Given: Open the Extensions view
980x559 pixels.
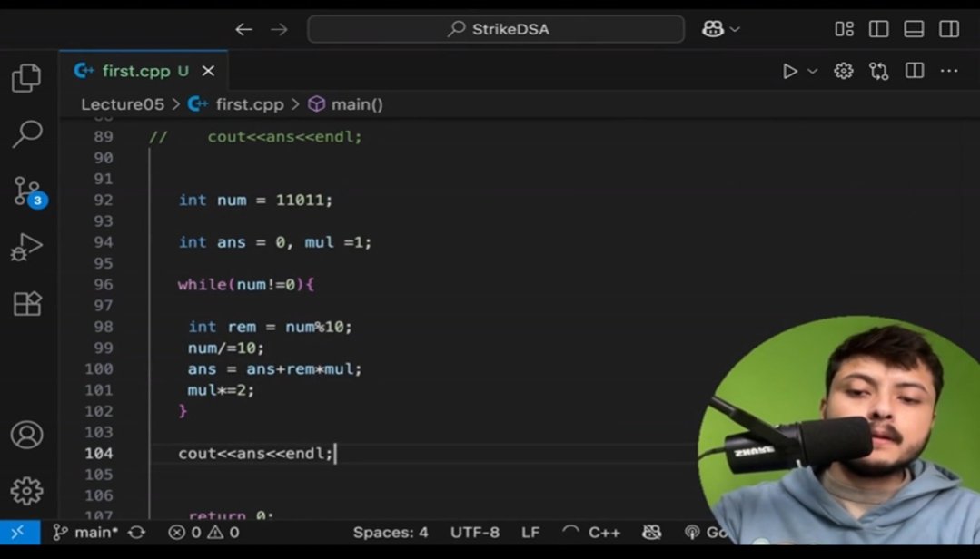Looking at the screenshot, I should (x=27, y=304).
